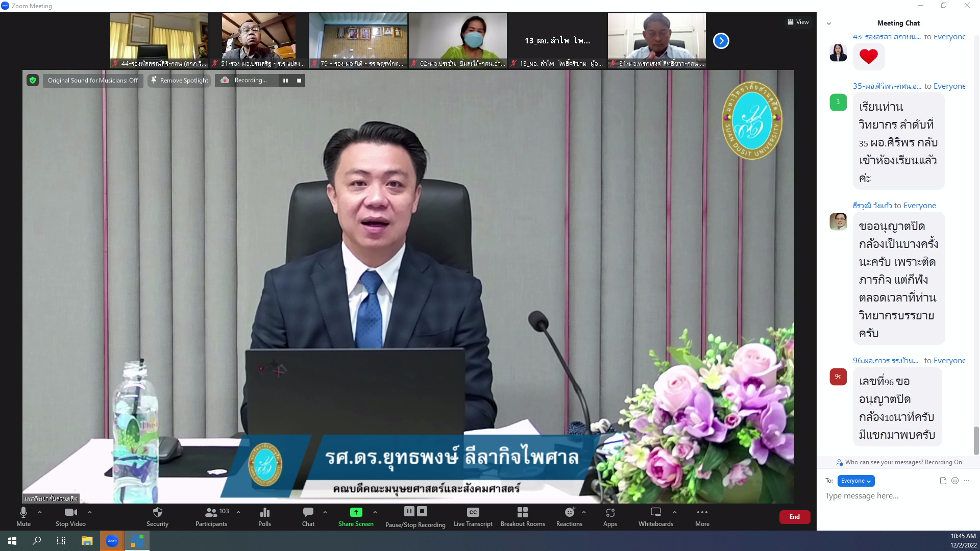Attach a file in chat
Screen dimensions: 980x551
[x=943, y=481]
